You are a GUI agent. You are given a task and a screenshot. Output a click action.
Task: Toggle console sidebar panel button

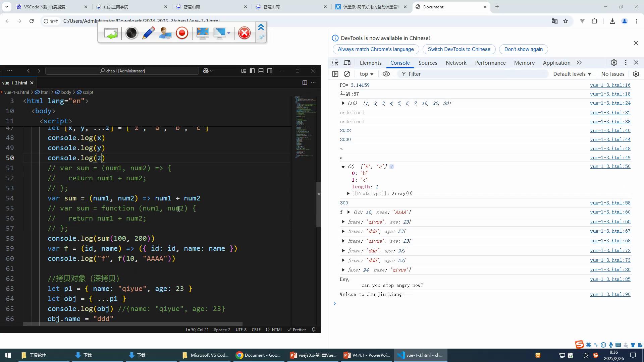pos(335,74)
